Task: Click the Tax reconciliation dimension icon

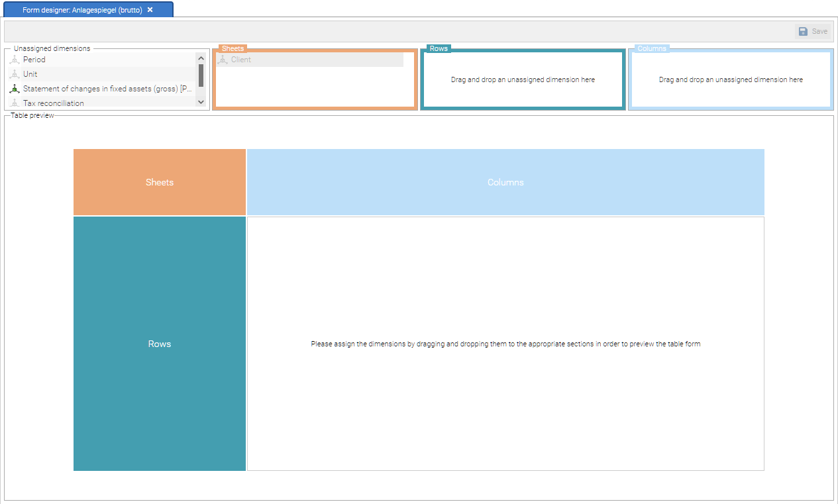Action: tap(15, 103)
